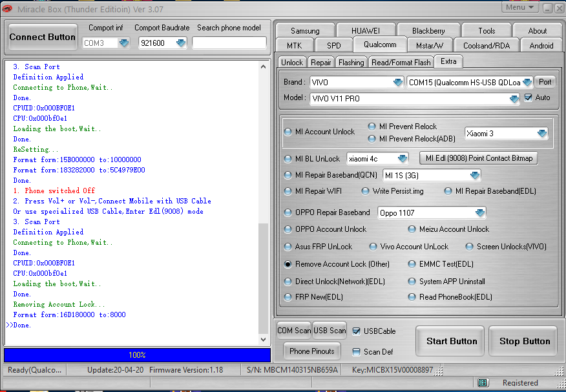Enable the Scan Def checkbox
This screenshot has width=566, height=392.
(x=356, y=351)
